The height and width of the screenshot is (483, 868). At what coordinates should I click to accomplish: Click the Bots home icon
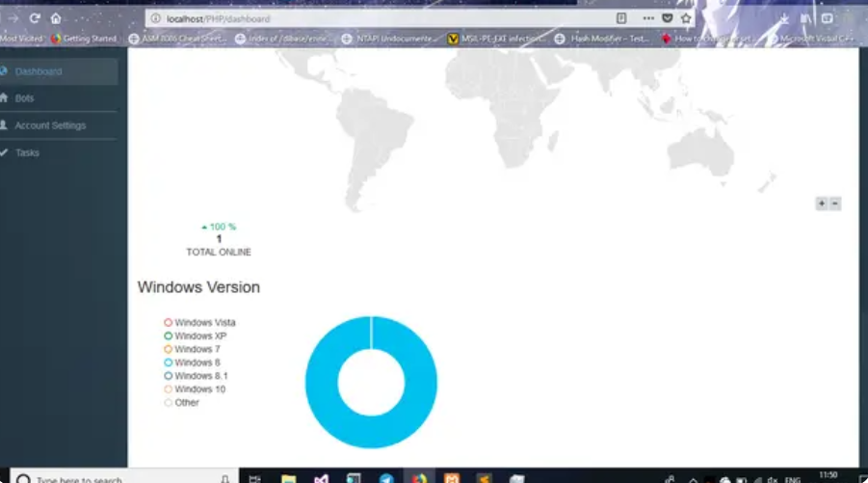tap(4, 98)
